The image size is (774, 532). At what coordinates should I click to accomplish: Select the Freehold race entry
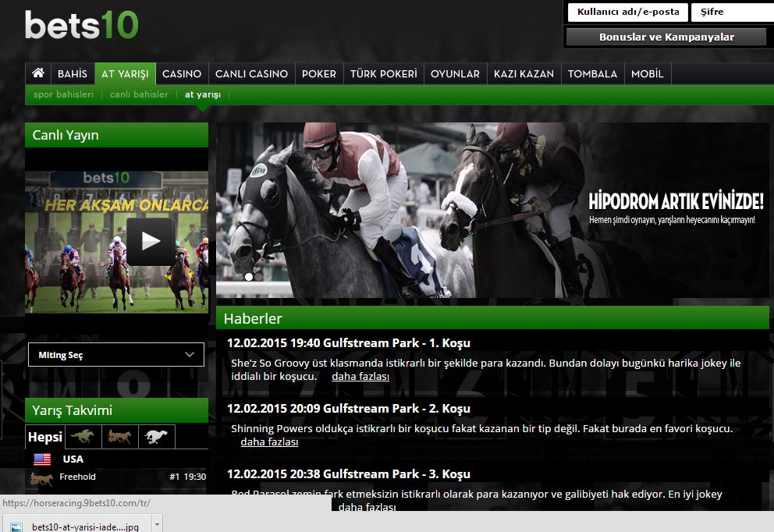coord(116,477)
